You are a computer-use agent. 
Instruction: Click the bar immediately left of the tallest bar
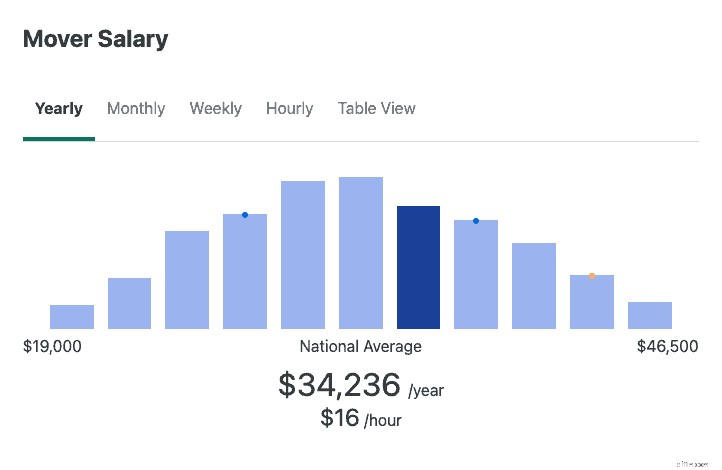[x=303, y=255]
